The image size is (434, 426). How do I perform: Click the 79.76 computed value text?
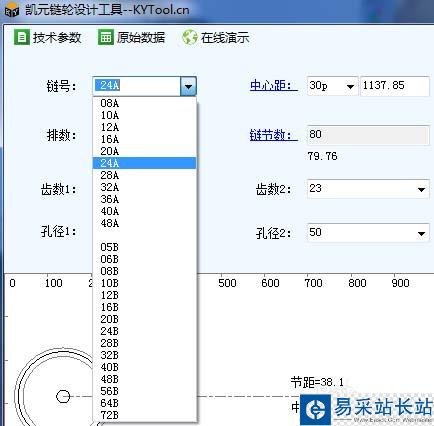pos(322,156)
